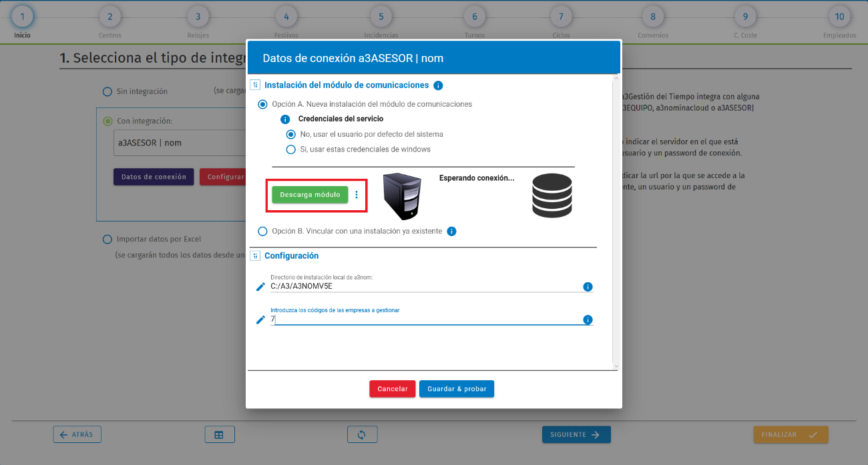Select 'Importar datos por Excel' option
The height and width of the screenshot is (465, 868).
(x=107, y=240)
